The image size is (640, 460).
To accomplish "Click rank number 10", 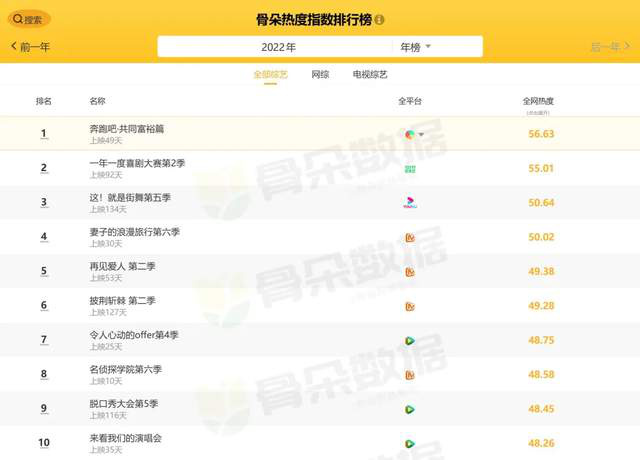I will coord(44,442).
